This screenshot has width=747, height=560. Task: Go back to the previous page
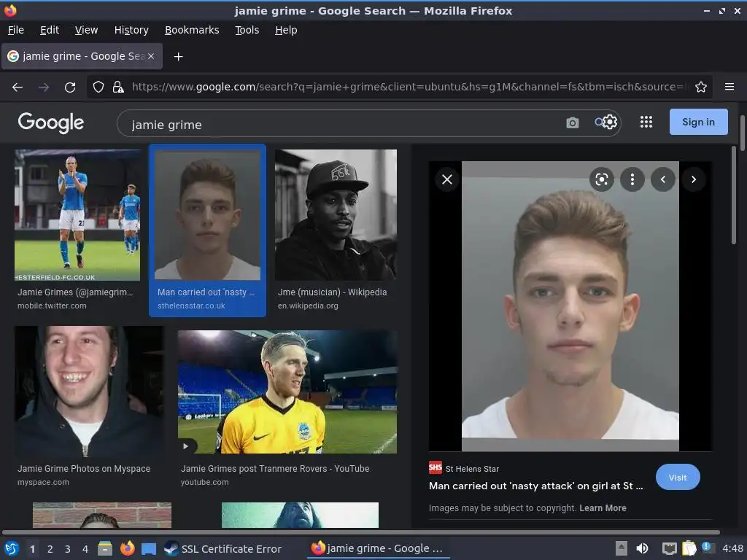pos(18,87)
